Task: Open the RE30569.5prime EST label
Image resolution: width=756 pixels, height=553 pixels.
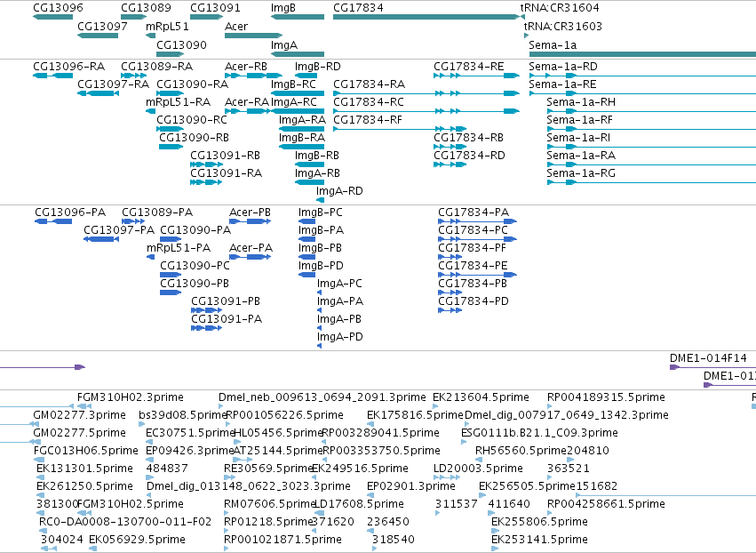Action: (269, 468)
